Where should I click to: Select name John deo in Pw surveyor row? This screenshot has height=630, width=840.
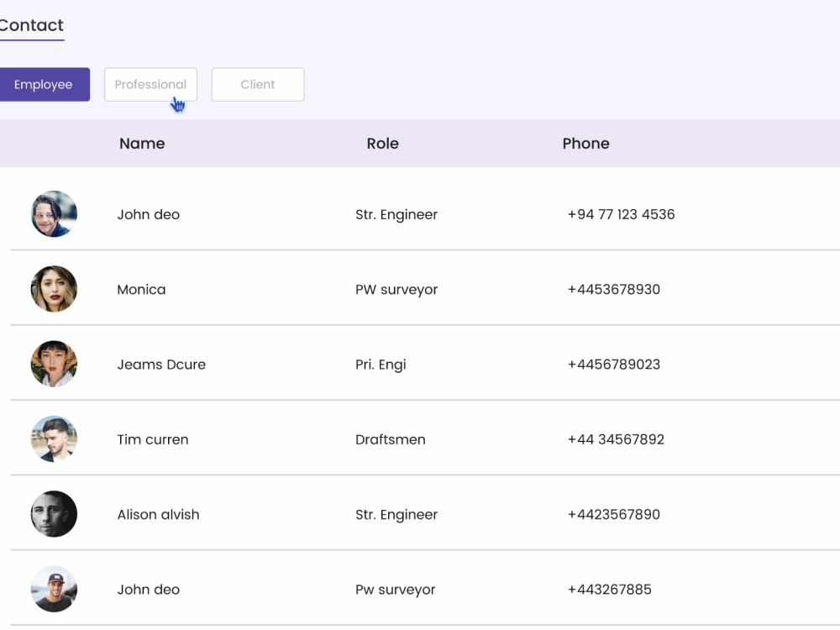(149, 590)
